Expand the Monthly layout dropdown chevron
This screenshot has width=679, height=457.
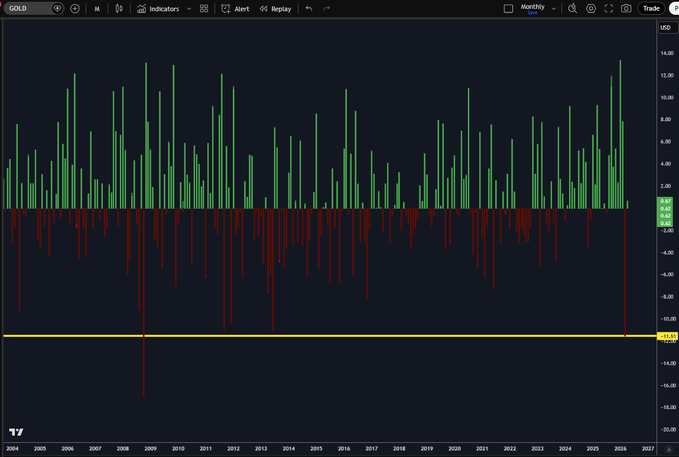tap(554, 8)
